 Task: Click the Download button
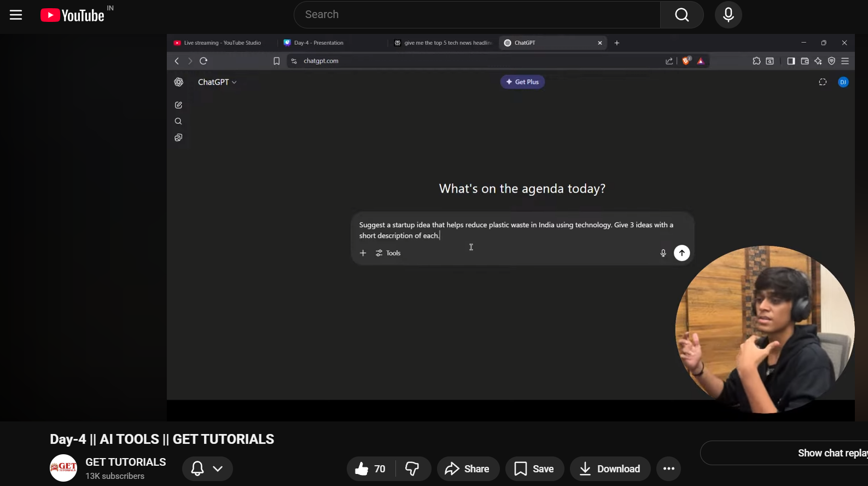tap(610, 468)
